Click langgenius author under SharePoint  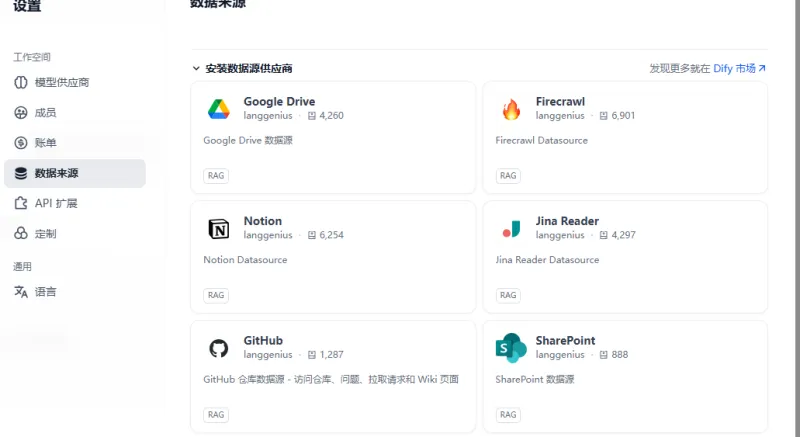[560, 354]
